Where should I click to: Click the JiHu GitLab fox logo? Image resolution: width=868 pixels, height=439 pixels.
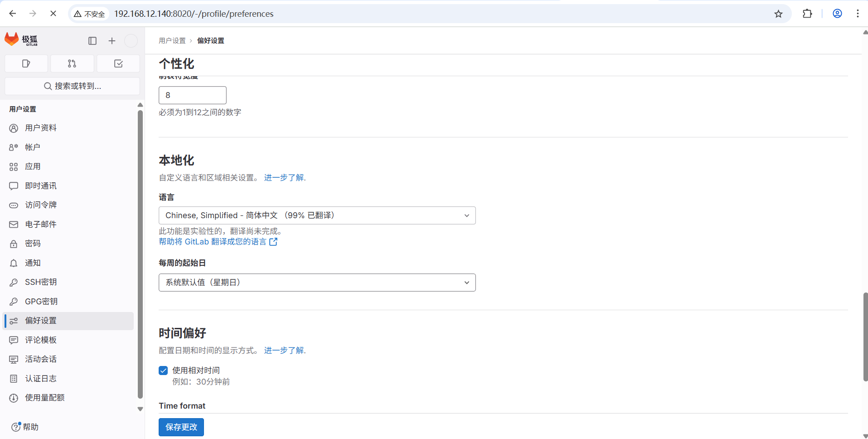(x=12, y=39)
